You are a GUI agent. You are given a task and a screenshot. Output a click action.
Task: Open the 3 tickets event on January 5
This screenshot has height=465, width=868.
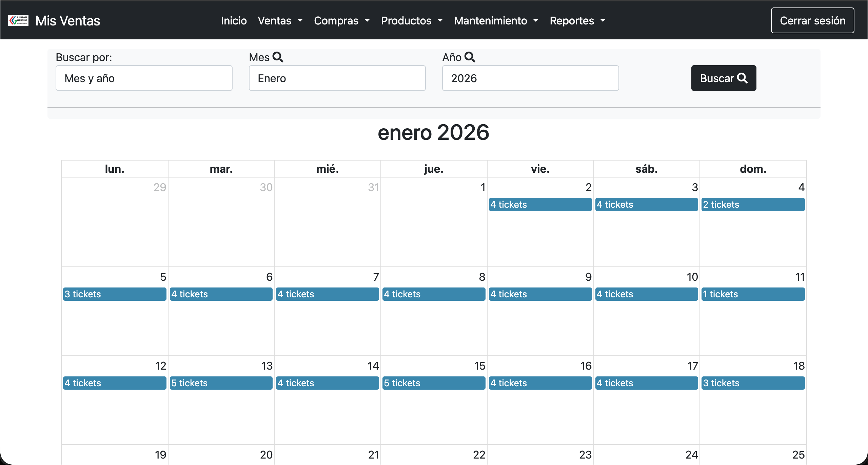coord(115,294)
